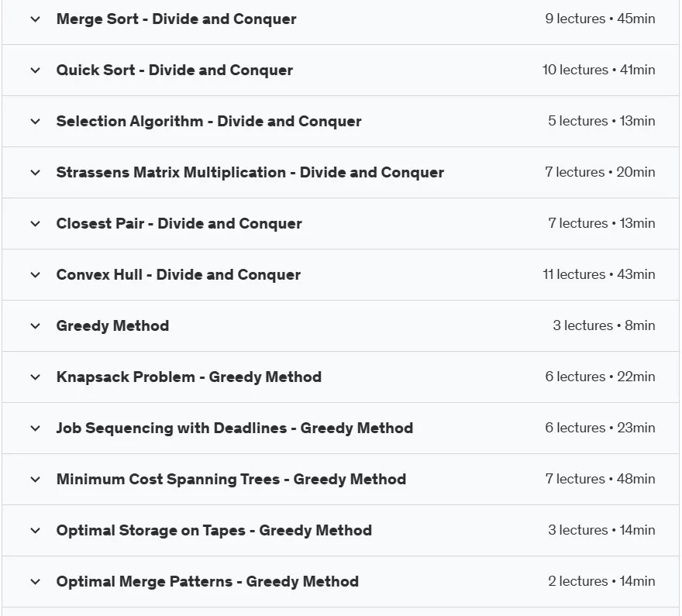Open Optimal Merge Patterns title
682x616 pixels.
(x=208, y=582)
